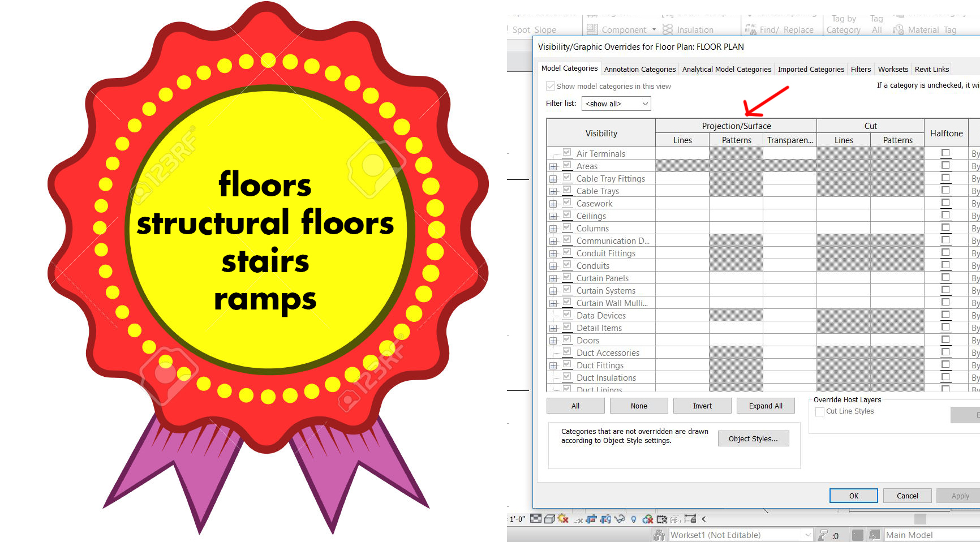The image size is (980, 542).
Task: Click the Editing Requests icon in status bar
Action: coord(823,535)
